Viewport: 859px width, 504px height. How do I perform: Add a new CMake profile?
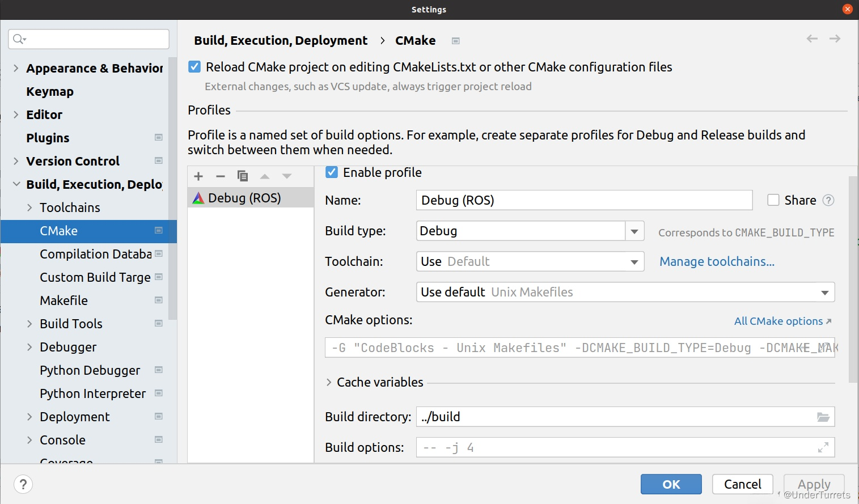coord(198,176)
